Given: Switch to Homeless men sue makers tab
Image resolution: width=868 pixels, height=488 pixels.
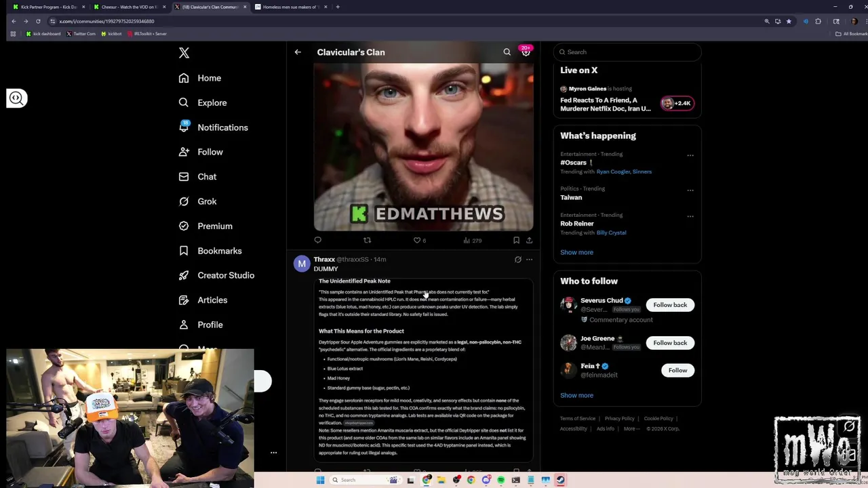Looking at the screenshot, I should [x=290, y=7].
